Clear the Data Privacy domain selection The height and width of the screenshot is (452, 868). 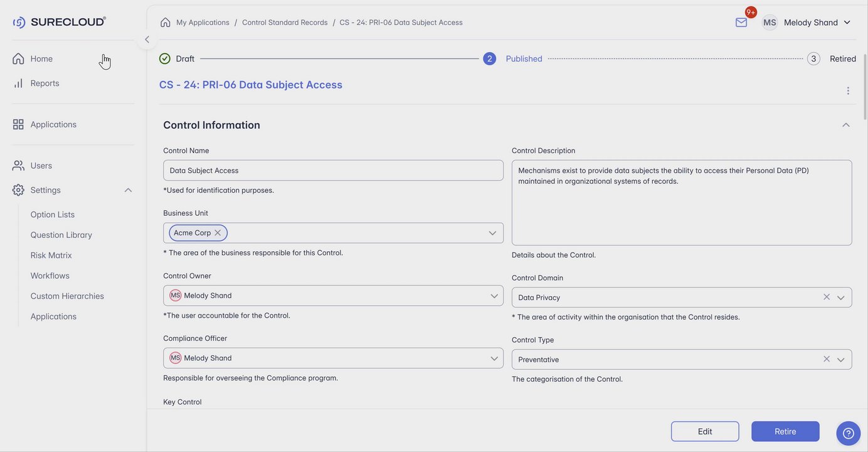827,297
